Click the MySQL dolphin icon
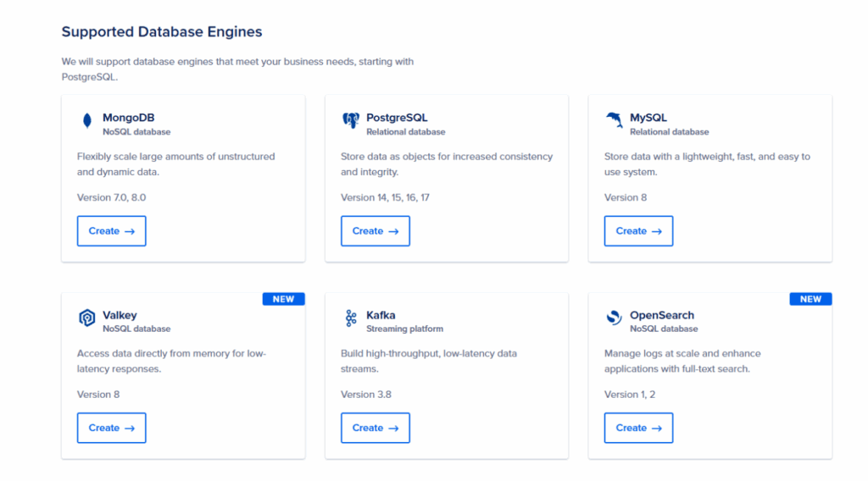This screenshot has width=868, height=481. [x=614, y=120]
